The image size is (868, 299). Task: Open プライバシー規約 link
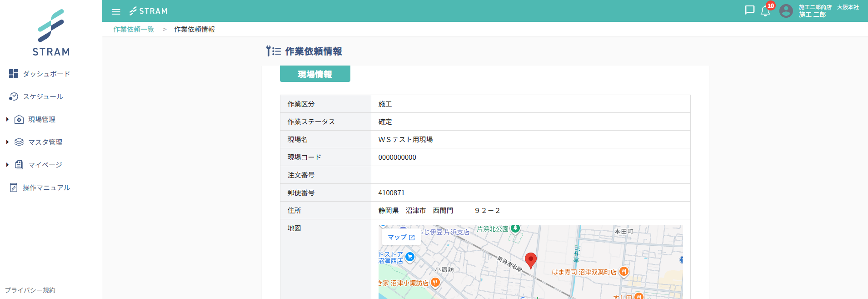pos(30,290)
